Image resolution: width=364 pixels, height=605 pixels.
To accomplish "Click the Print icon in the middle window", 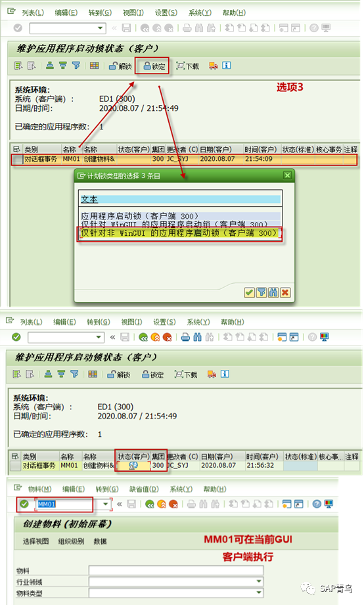I will pyautogui.click(x=185, y=337).
